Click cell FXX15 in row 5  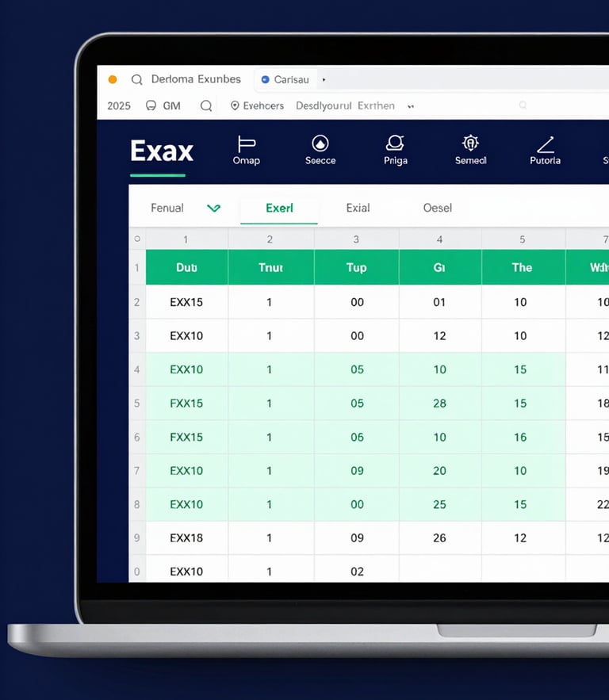click(x=186, y=404)
